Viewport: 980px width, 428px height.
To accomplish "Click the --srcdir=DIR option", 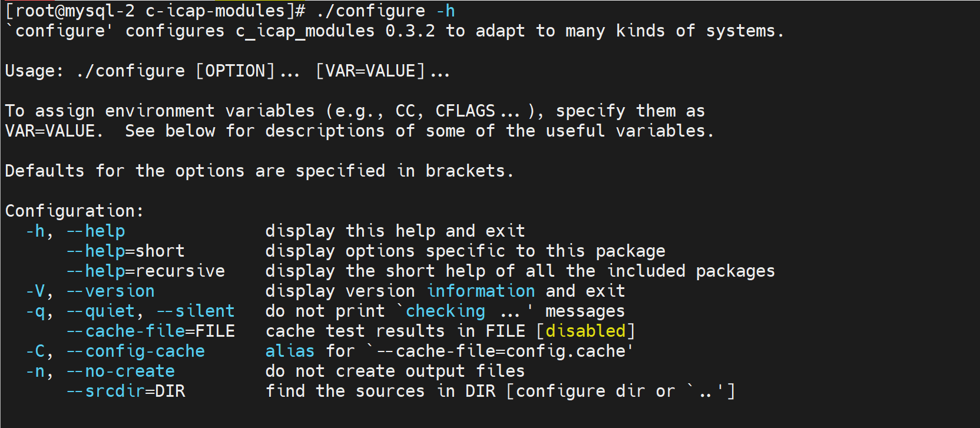I will click(x=125, y=391).
